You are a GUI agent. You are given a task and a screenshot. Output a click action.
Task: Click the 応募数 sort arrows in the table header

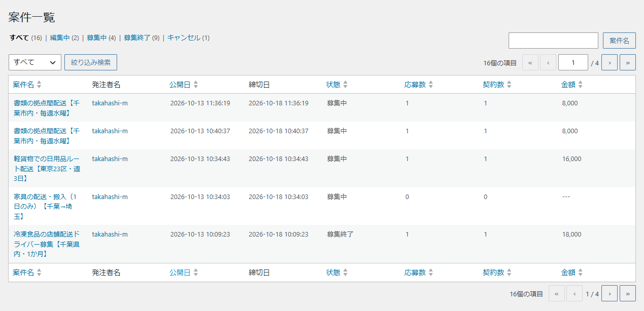tap(431, 85)
